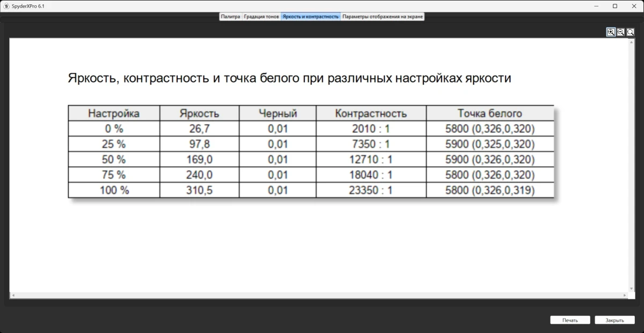This screenshot has height=333, width=644.
Task: Click the zoom-out magnifier icon
Action: point(620,32)
